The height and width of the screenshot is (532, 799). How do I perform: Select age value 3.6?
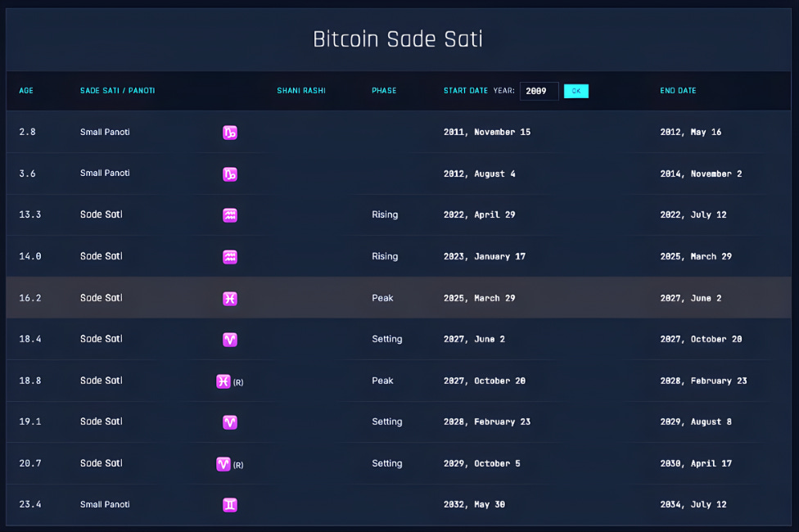pos(28,174)
